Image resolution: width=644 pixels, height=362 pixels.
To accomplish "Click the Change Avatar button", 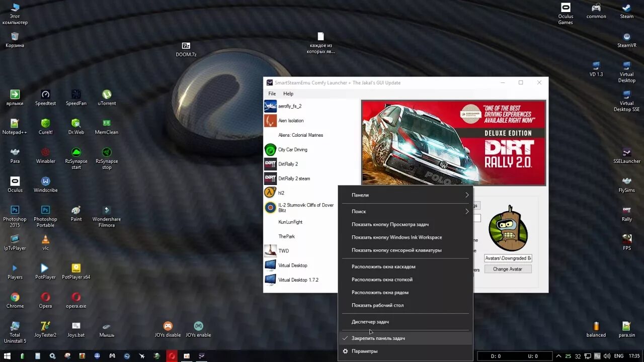I will [x=508, y=269].
